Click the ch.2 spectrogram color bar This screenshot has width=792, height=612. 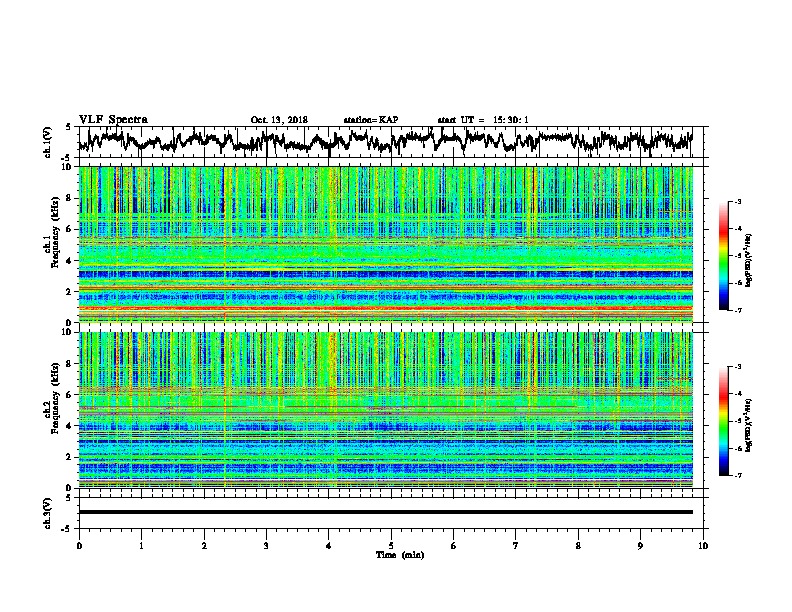[723, 421]
